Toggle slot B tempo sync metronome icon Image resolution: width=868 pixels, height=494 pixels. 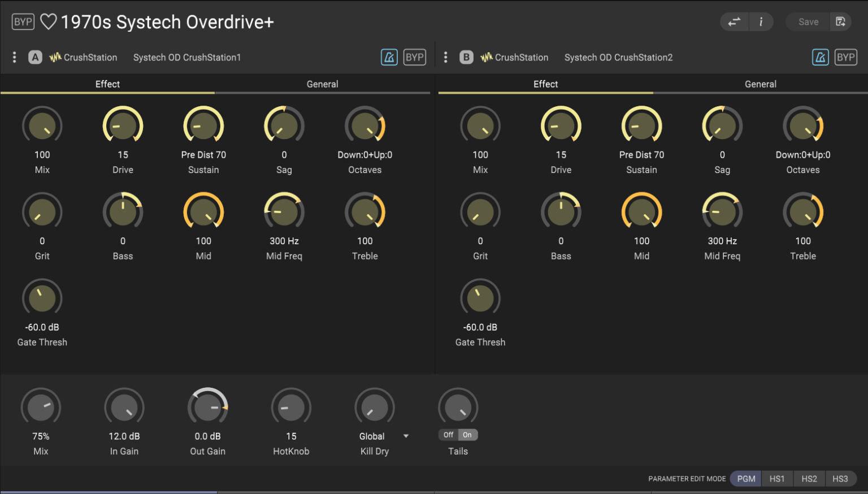point(821,57)
